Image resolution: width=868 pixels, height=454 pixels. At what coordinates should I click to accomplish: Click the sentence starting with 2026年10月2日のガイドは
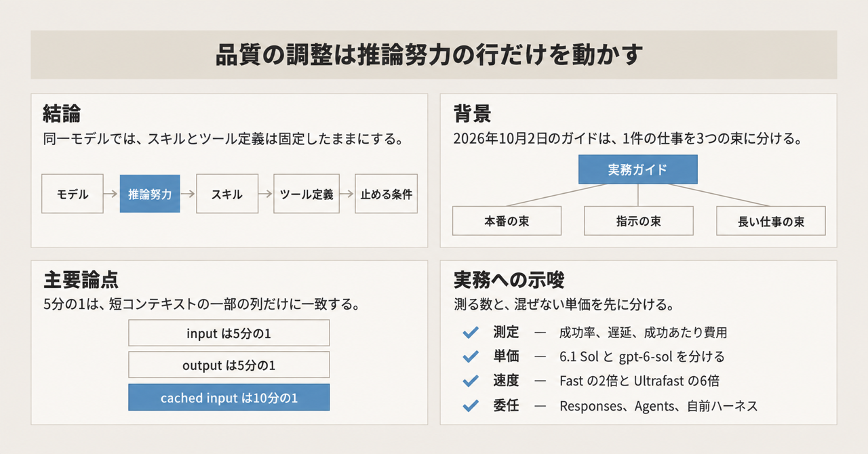(x=628, y=140)
